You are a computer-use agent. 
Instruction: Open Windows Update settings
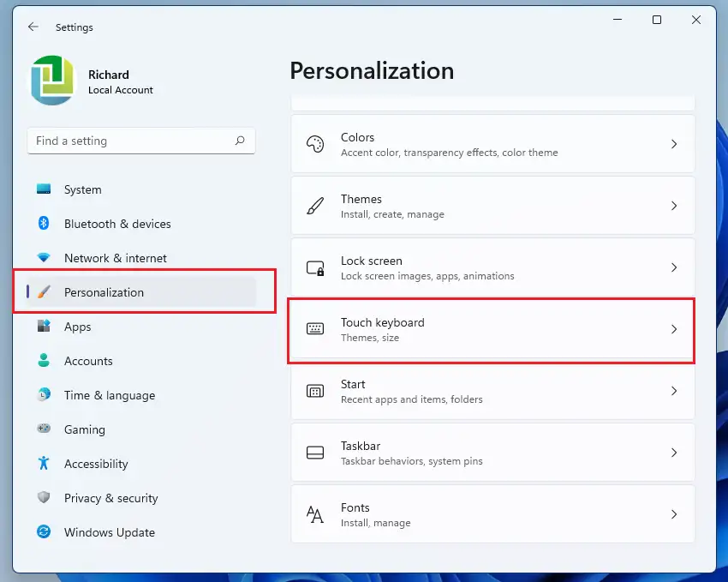[141, 532]
